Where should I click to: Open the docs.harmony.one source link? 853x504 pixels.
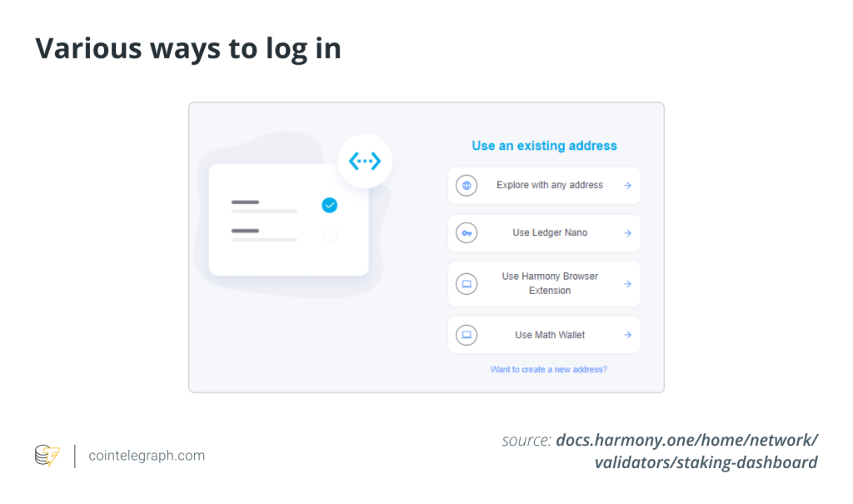(686, 452)
